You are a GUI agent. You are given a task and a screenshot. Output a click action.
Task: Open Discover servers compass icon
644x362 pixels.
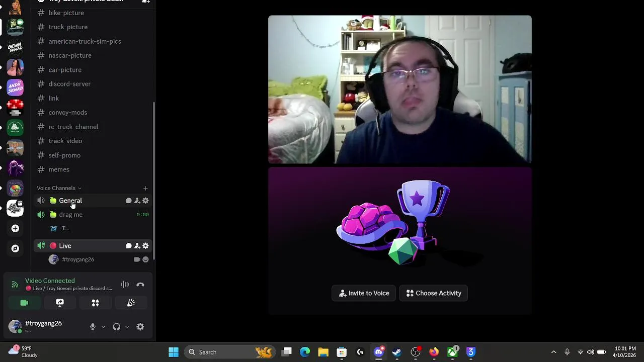tap(15, 248)
